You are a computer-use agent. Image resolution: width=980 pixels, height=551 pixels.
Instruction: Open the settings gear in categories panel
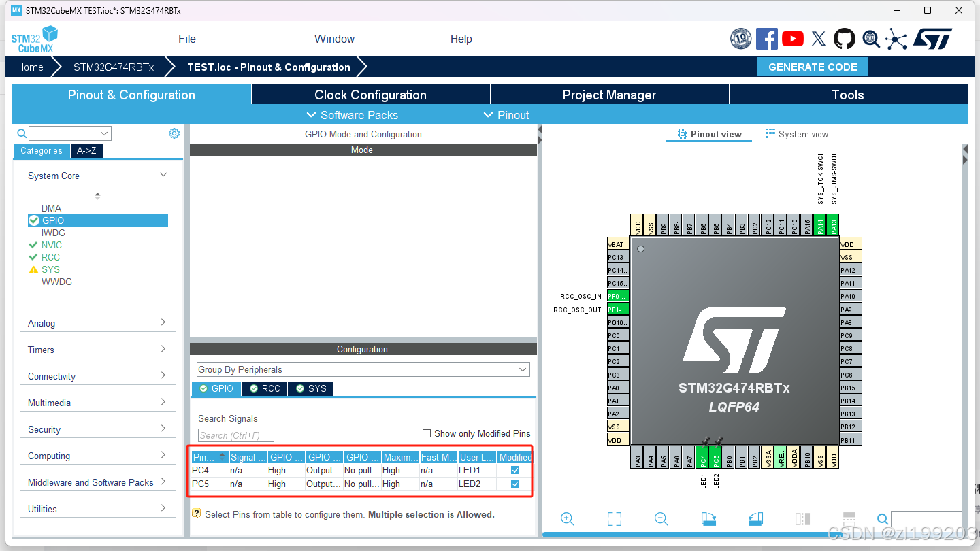pyautogui.click(x=174, y=133)
